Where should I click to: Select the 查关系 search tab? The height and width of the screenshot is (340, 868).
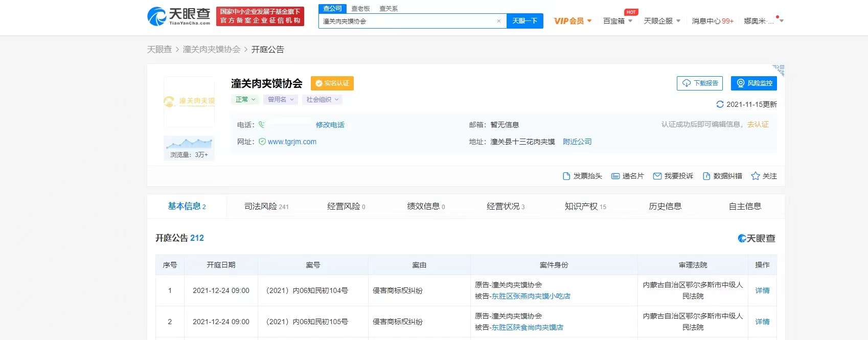389,9
